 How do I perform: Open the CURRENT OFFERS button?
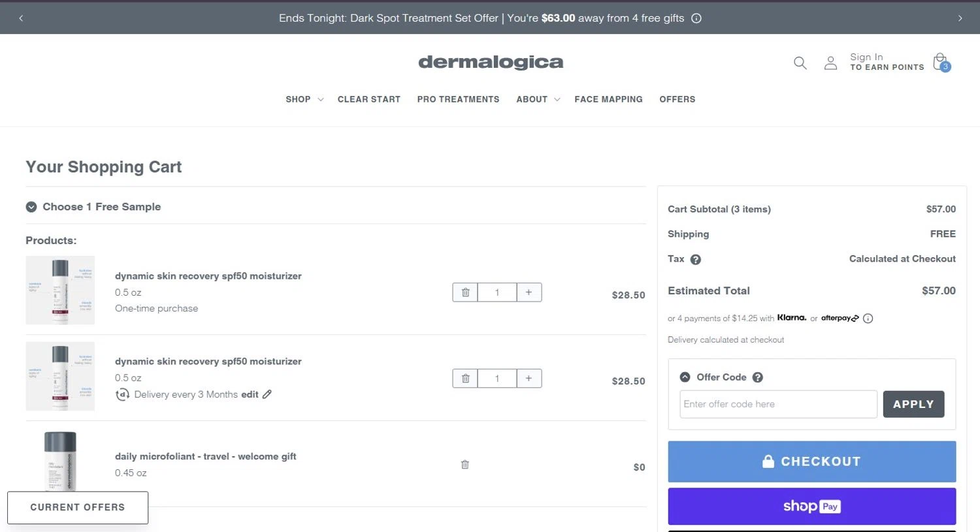tap(78, 507)
